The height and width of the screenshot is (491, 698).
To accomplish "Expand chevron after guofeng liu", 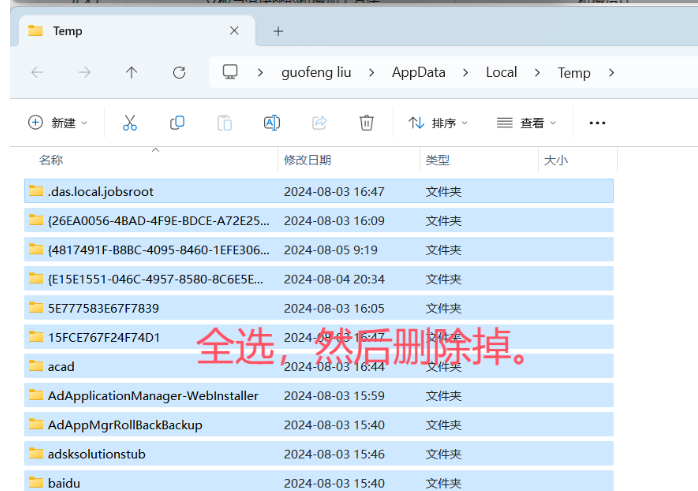I will [x=371, y=73].
